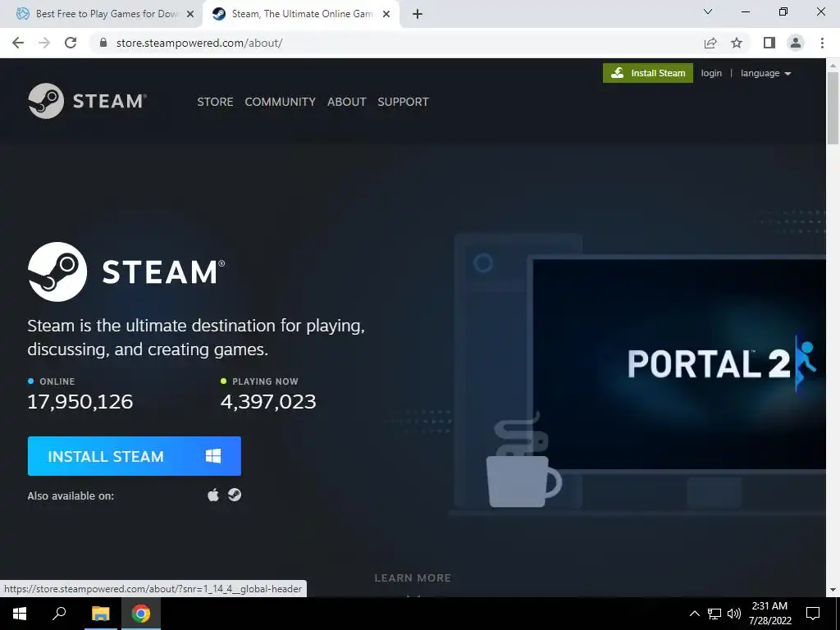The image size is (840, 630).
Task: Click the Portal 2 monitor image
Action: (x=678, y=364)
